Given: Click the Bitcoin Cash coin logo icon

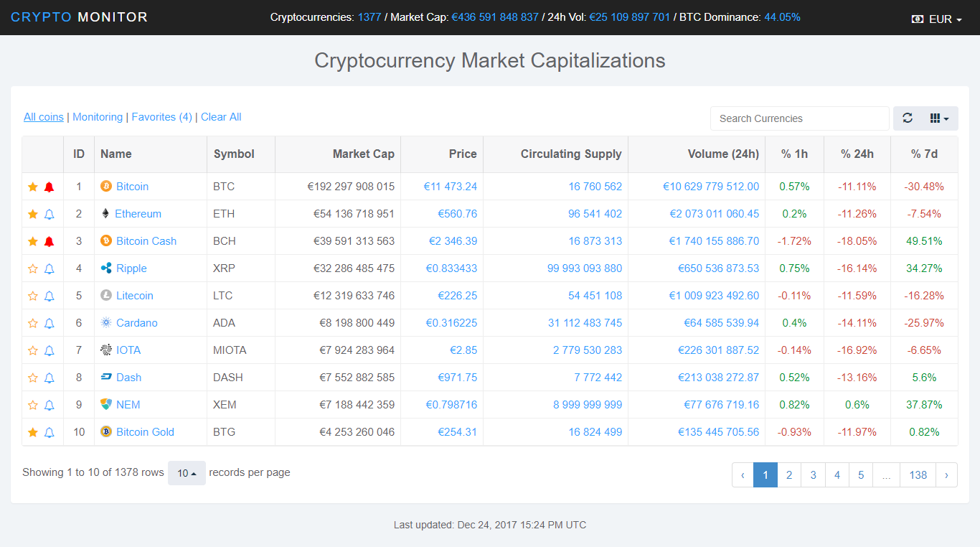Looking at the screenshot, I should tap(106, 241).
